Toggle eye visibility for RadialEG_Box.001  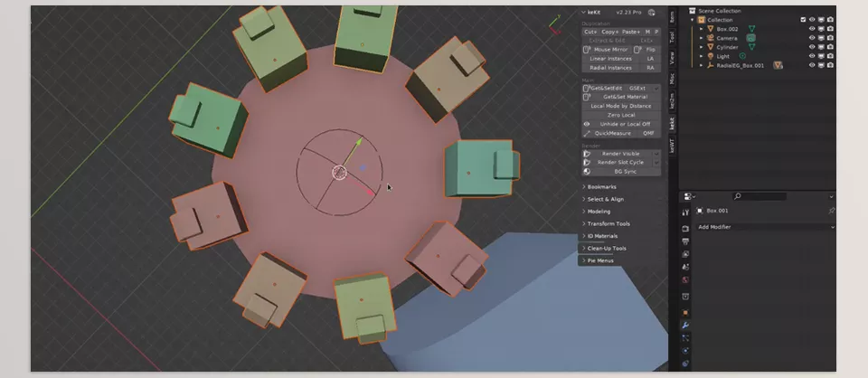812,65
